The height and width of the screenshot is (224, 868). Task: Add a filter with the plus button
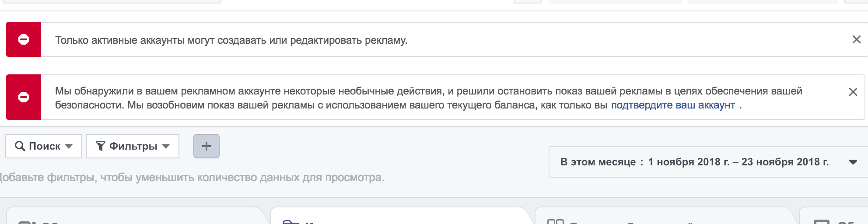click(x=206, y=146)
